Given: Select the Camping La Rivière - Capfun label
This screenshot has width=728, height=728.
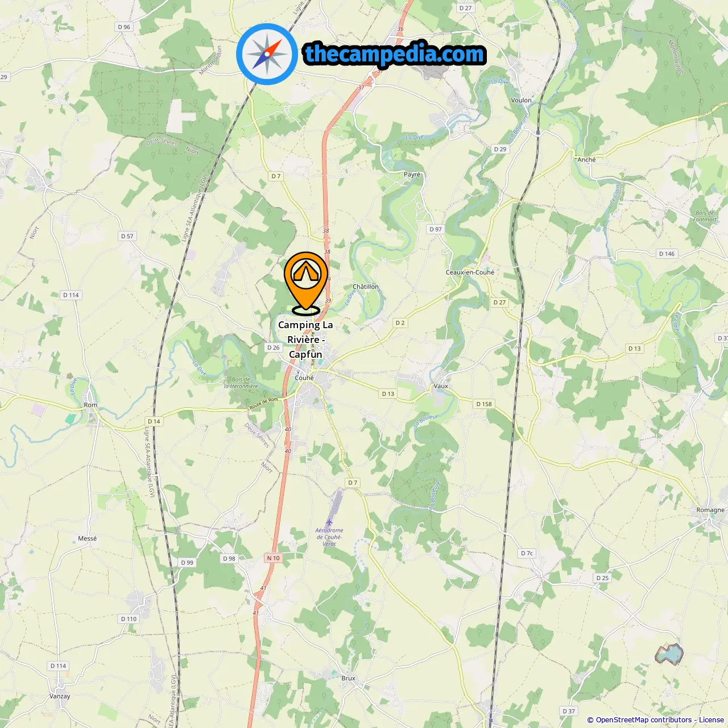Looking at the screenshot, I should (x=305, y=340).
